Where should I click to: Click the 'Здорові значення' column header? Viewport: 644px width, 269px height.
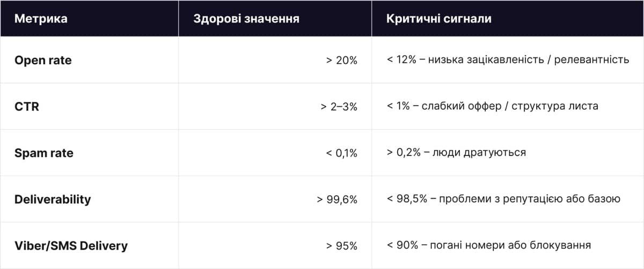point(246,19)
